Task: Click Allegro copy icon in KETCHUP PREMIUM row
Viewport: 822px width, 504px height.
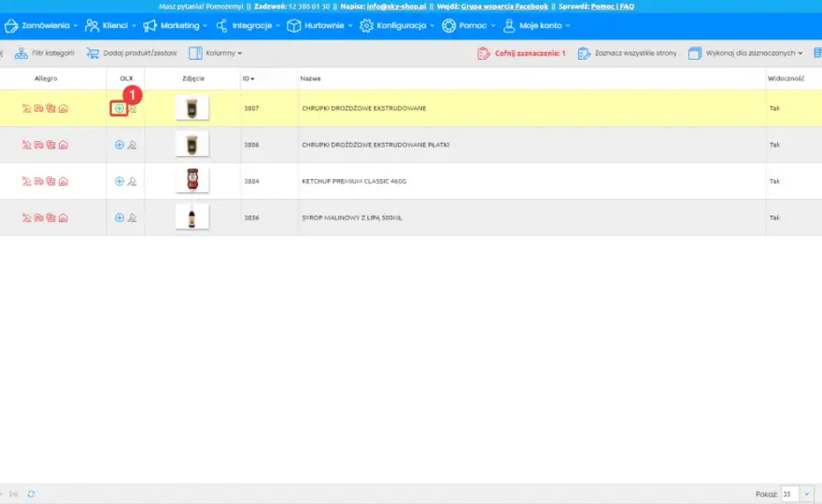Action: pyautogui.click(x=50, y=181)
